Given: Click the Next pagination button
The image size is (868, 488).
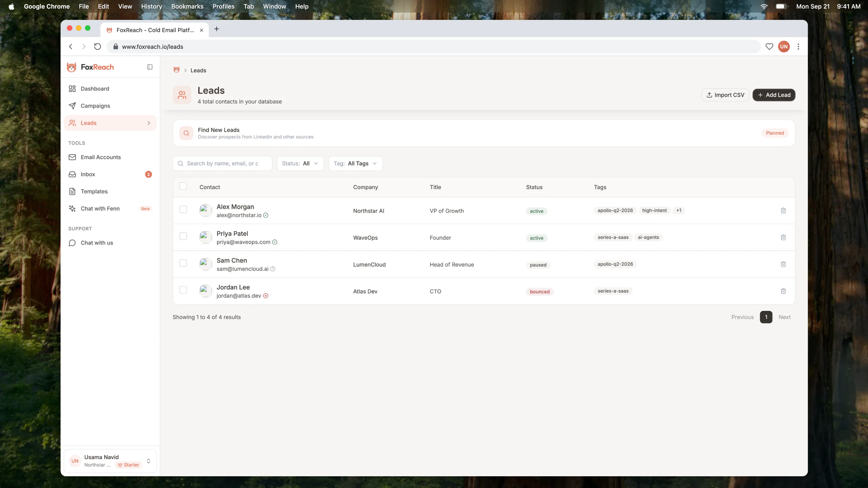Looking at the screenshot, I should [x=785, y=317].
